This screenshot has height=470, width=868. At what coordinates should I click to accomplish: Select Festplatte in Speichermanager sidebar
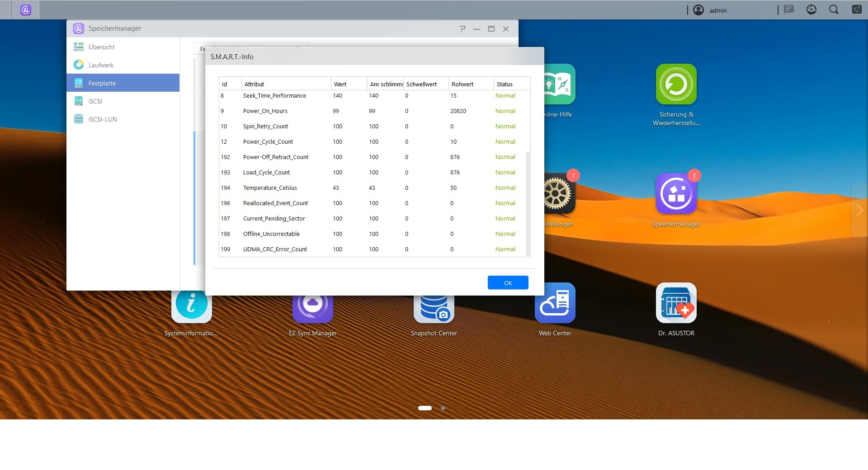click(123, 83)
